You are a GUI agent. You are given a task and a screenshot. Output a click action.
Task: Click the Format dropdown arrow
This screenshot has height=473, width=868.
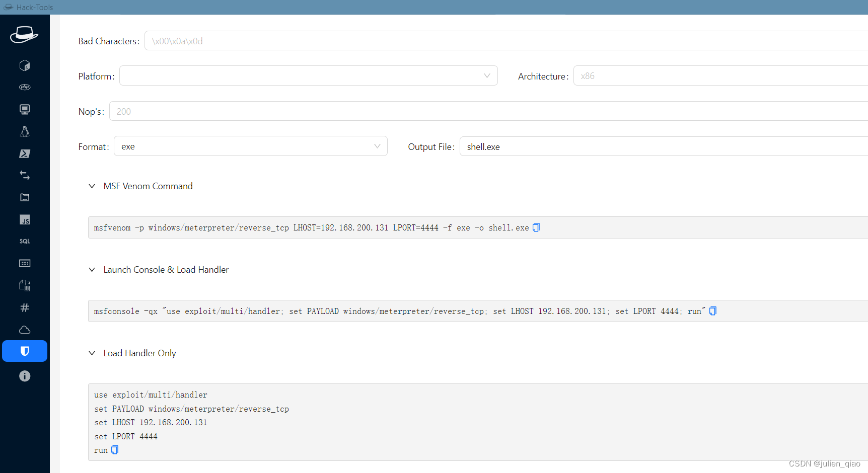tap(377, 146)
